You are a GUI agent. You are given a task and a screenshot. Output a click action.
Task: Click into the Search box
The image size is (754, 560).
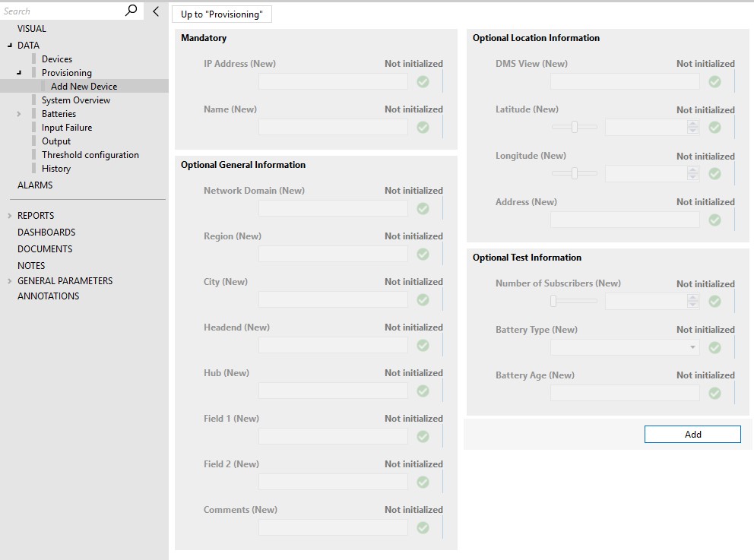[x=62, y=11]
